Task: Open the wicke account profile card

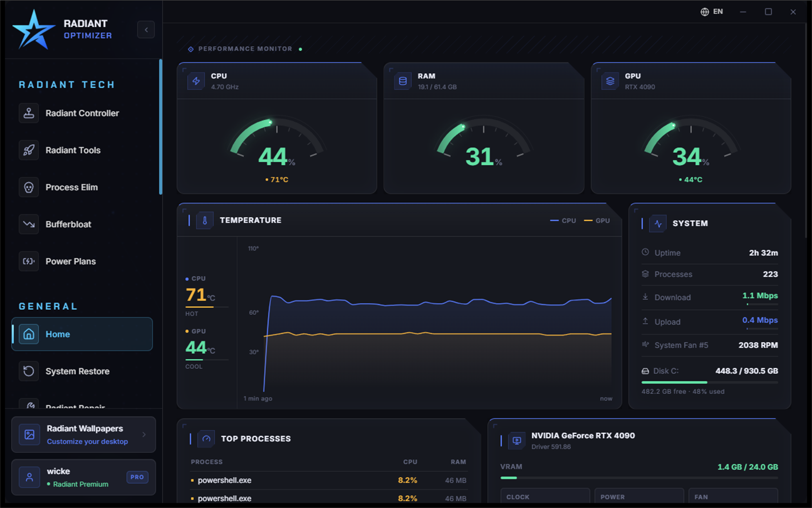Action: (84, 477)
